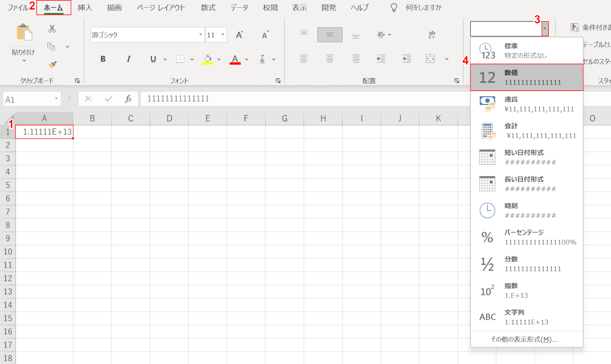Toggle Bold formatting
Screen dimensions: 611x364
click(x=103, y=59)
